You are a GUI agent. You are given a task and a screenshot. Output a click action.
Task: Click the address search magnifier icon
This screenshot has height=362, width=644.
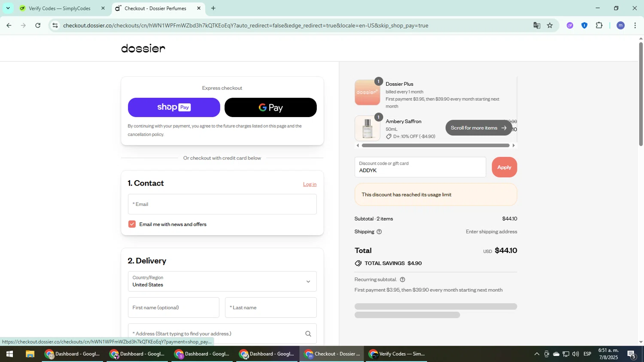click(x=308, y=334)
